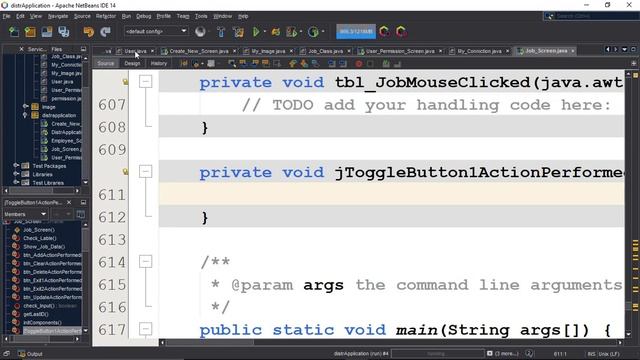
Task: Click the Profile Project icon
Action: click(x=313, y=31)
